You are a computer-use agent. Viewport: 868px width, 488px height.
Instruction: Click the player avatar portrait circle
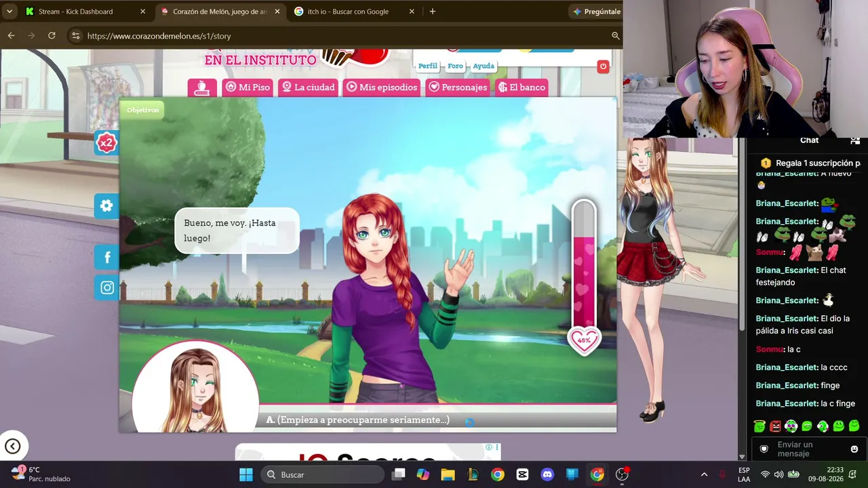coord(195,386)
